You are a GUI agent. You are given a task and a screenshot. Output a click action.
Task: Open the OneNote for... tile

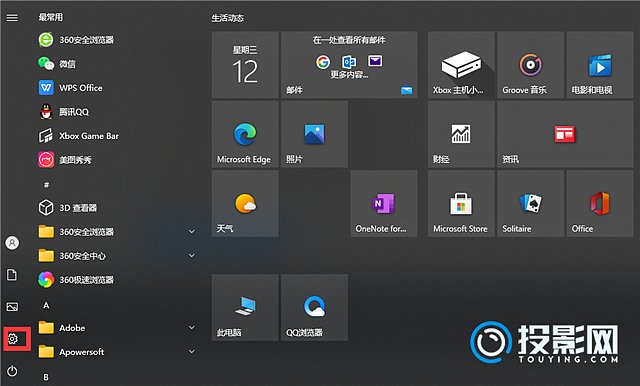[384, 204]
